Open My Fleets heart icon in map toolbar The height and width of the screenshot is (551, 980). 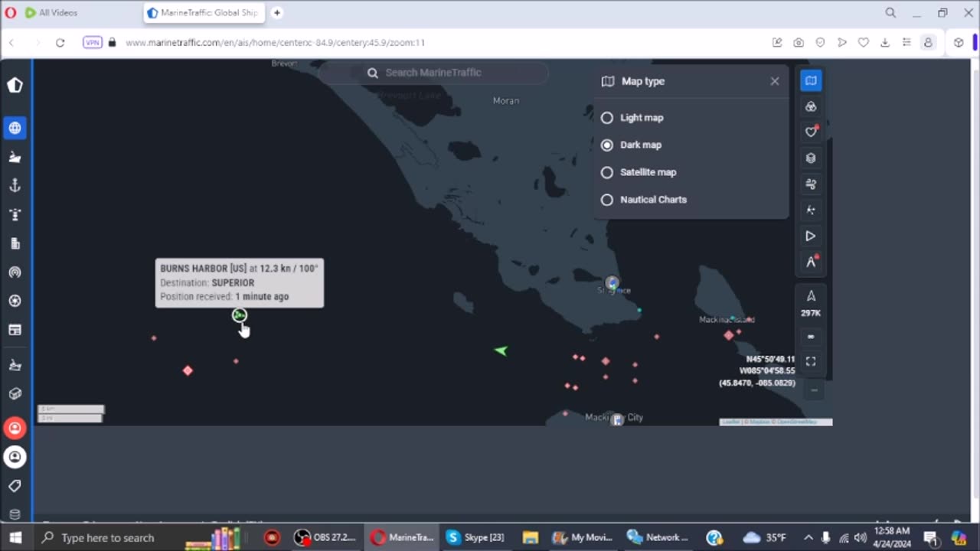click(811, 132)
